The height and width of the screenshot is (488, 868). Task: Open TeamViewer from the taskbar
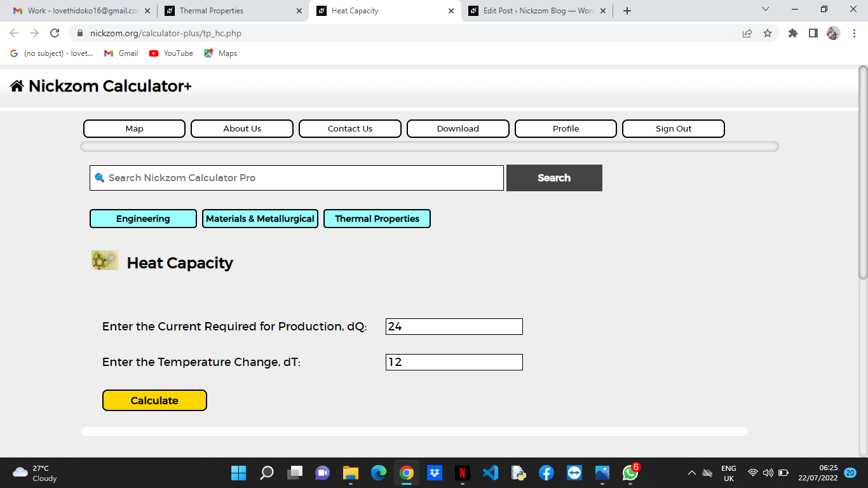[x=574, y=473]
